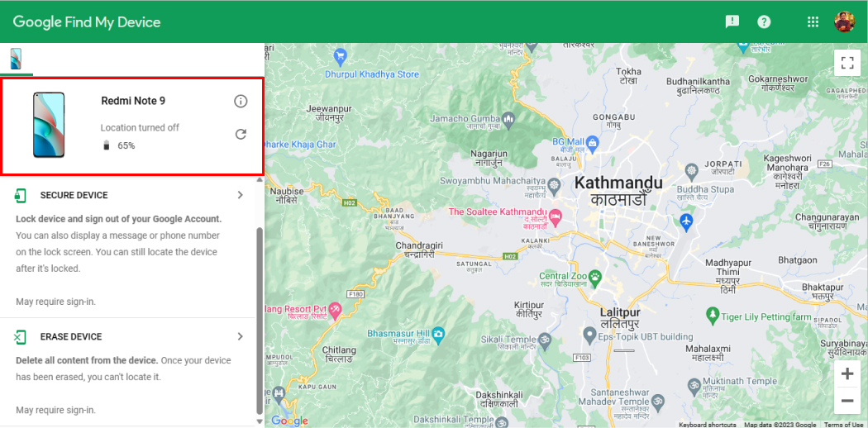Refresh the device location status
Viewport: 868px width, 428px height.
(x=241, y=134)
